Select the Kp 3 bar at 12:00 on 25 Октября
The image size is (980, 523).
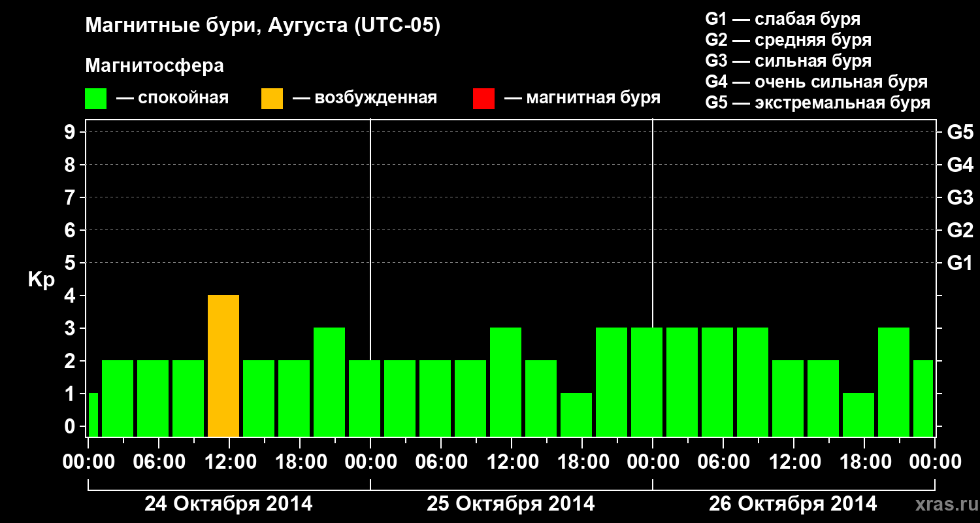click(x=506, y=382)
